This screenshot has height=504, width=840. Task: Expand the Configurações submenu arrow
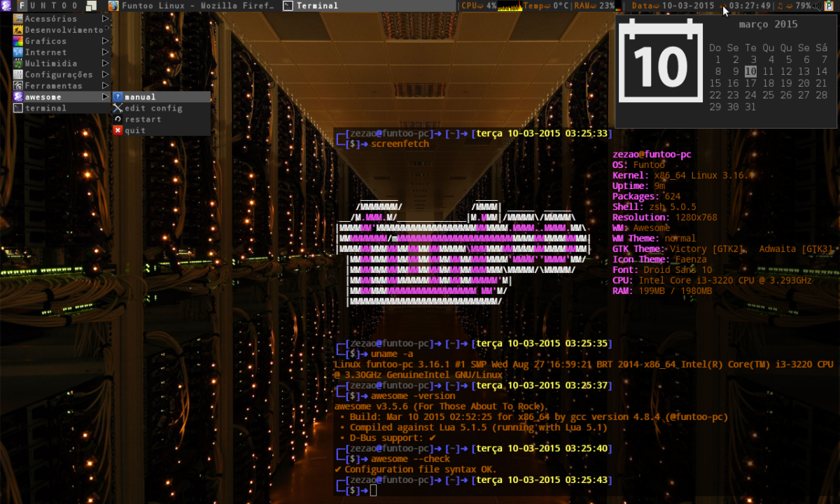coord(106,74)
